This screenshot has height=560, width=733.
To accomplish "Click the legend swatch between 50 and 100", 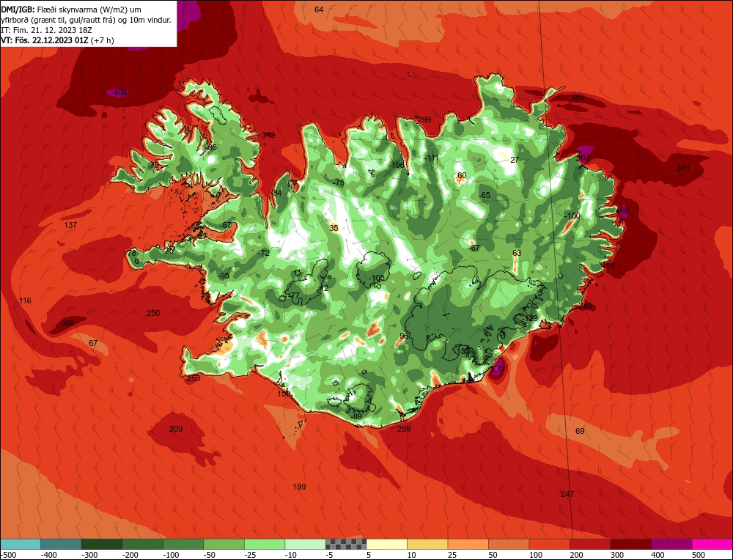I will tap(509, 544).
